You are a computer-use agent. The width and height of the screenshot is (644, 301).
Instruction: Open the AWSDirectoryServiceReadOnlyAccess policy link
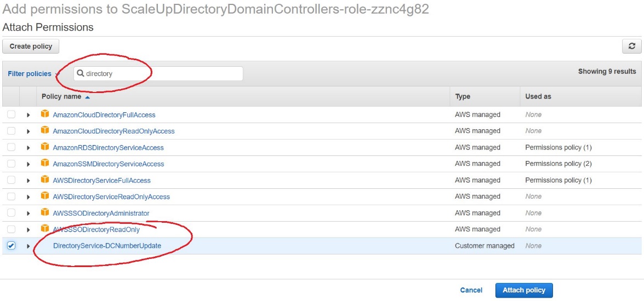(111, 196)
